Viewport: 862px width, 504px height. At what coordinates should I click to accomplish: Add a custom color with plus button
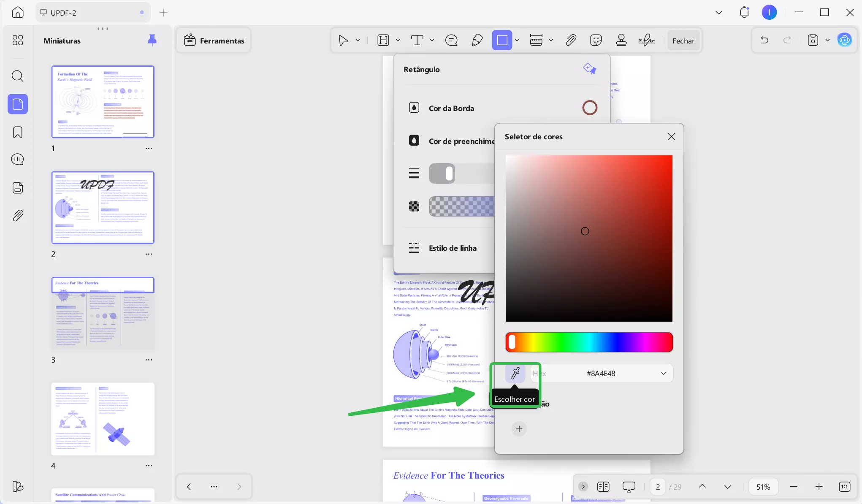pyautogui.click(x=519, y=429)
